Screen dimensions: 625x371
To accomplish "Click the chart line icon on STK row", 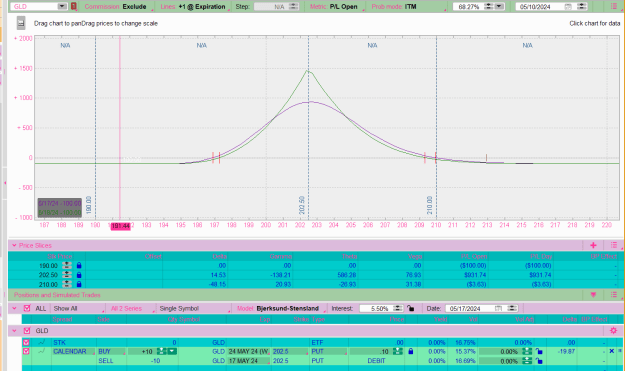I will pos(42,342).
